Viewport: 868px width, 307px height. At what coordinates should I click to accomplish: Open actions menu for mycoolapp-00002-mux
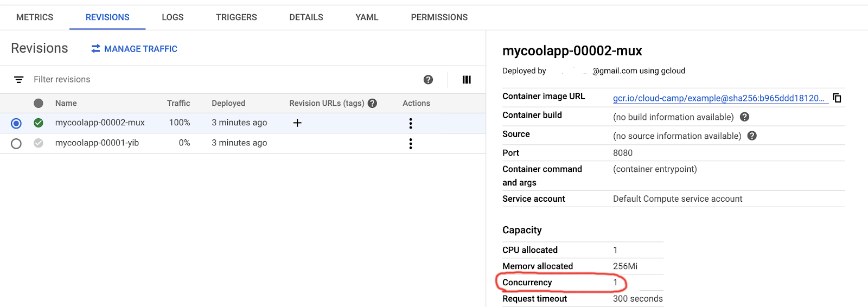[411, 124]
